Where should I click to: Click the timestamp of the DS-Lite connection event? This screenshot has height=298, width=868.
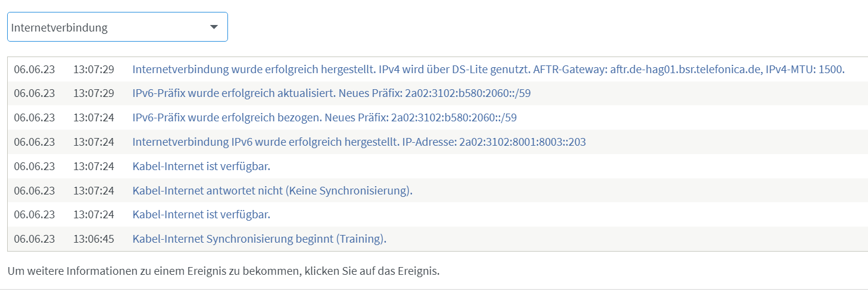pyautogui.click(x=93, y=70)
